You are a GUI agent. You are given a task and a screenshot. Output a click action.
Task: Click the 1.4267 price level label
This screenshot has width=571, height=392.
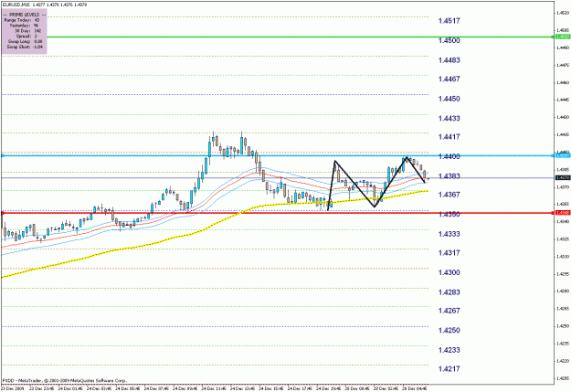coord(449,311)
